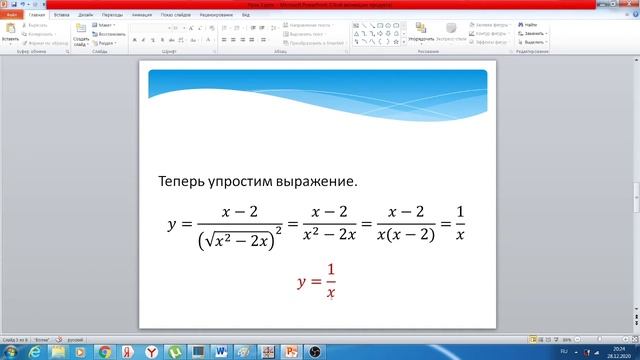Click Преобразовать в SmartArt

(314, 43)
